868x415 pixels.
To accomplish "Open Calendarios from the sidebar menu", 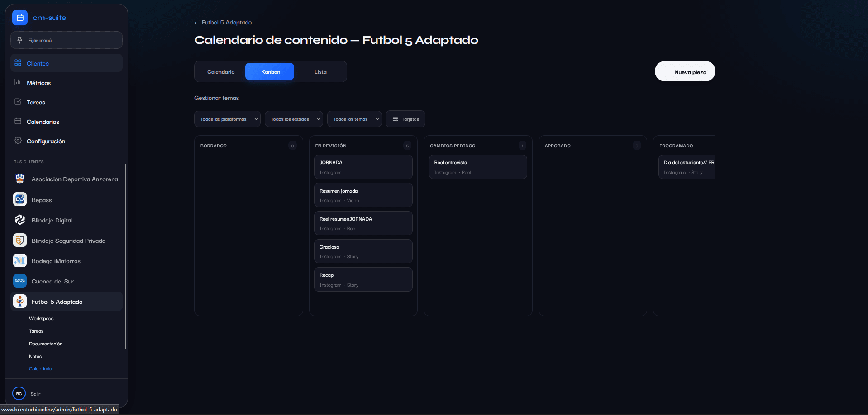I will point(67,122).
